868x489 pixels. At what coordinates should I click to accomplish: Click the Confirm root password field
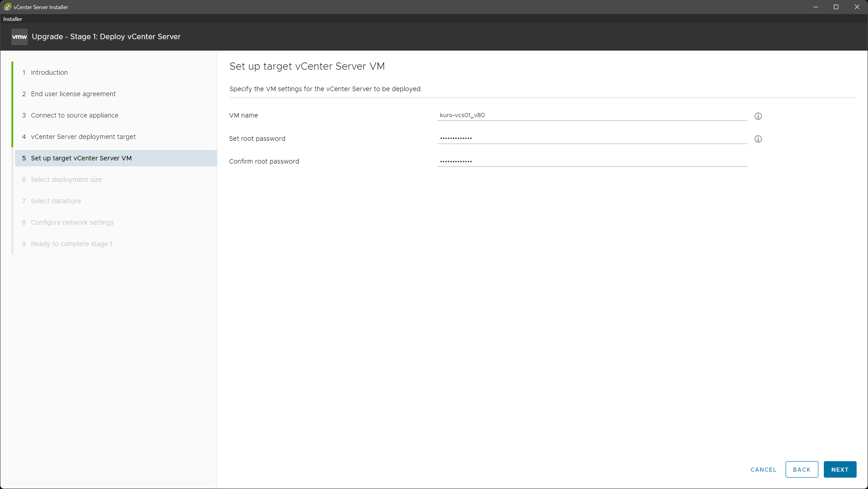pos(591,161)
